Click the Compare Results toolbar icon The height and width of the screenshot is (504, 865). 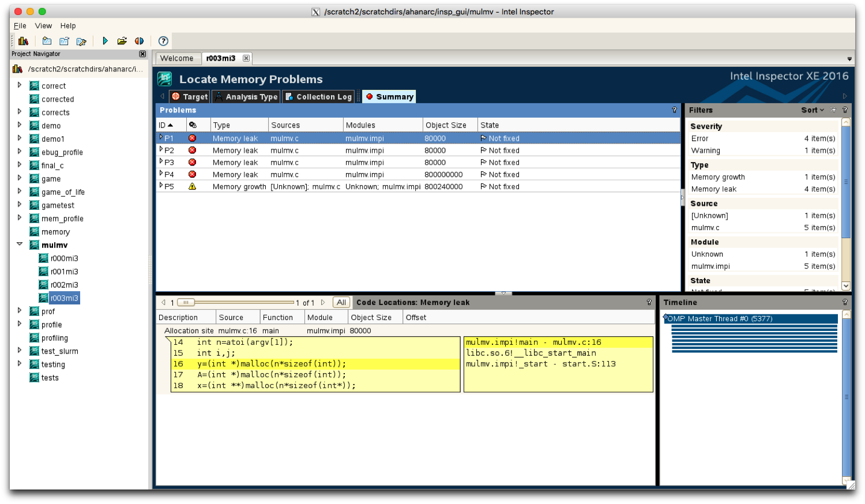point(138,40)
